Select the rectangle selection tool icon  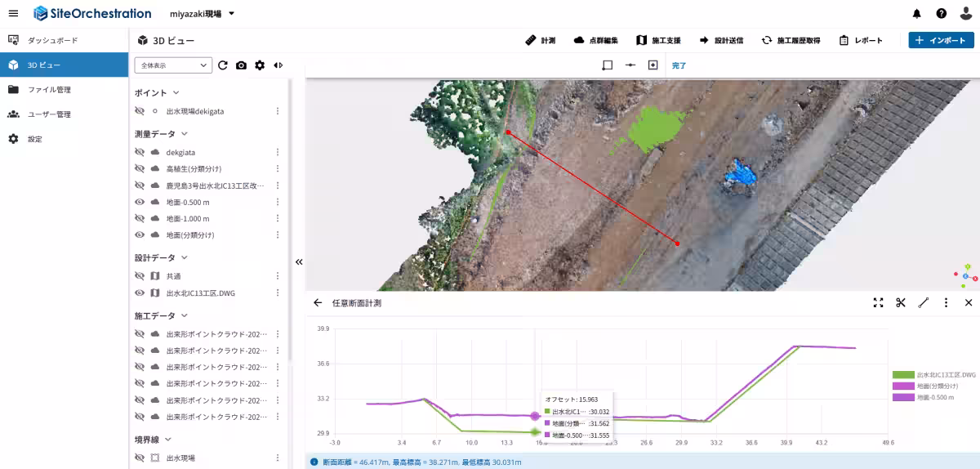pos(607,65)
